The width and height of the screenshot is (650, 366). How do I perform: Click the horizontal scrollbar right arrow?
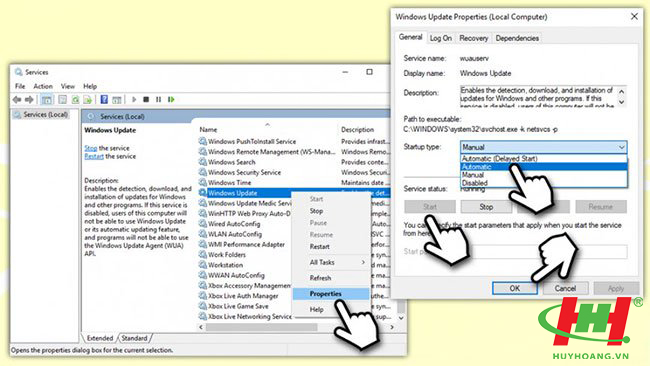tap(392, 327)
